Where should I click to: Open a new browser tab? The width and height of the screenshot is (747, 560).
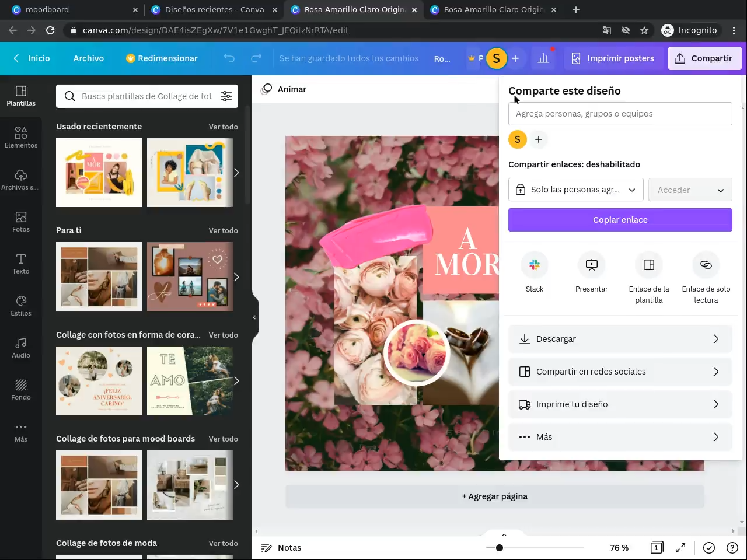576,10
